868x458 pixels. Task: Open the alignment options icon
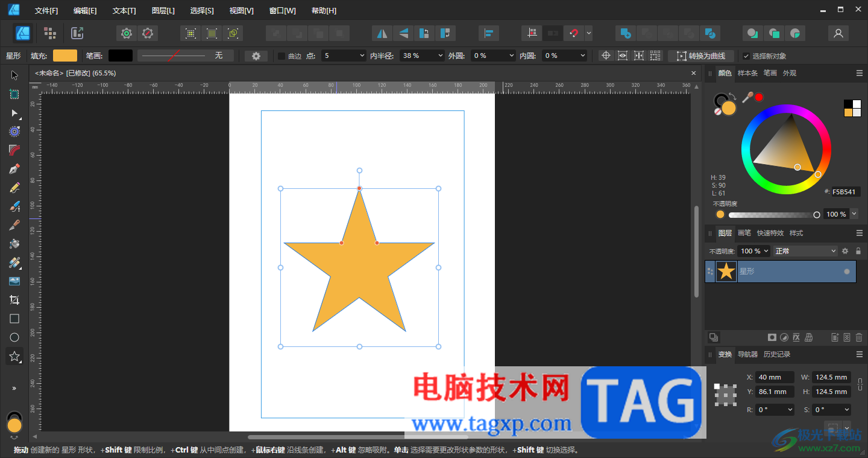pos(488,33)
